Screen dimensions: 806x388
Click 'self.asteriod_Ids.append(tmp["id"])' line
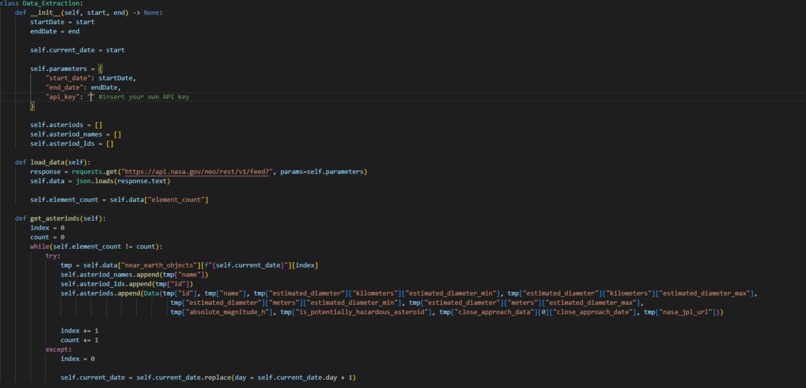point(127,284)
